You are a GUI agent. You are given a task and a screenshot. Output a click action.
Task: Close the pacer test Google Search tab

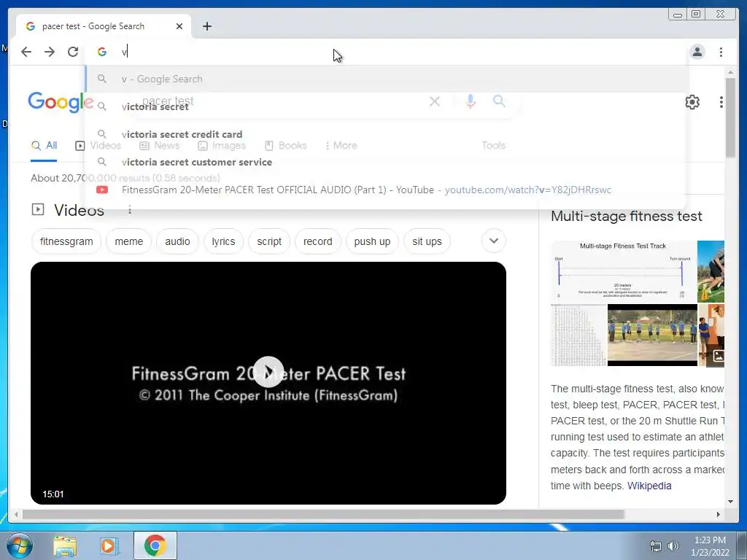[179, 26]
